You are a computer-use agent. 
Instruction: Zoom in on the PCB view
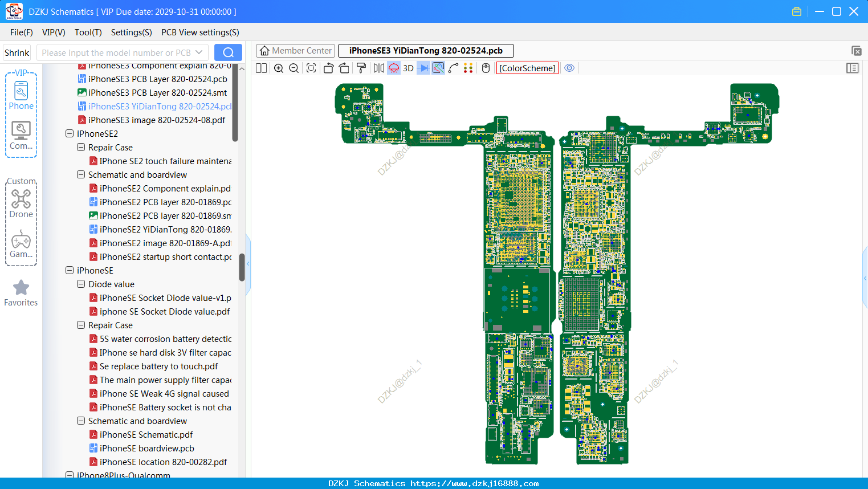279,68
